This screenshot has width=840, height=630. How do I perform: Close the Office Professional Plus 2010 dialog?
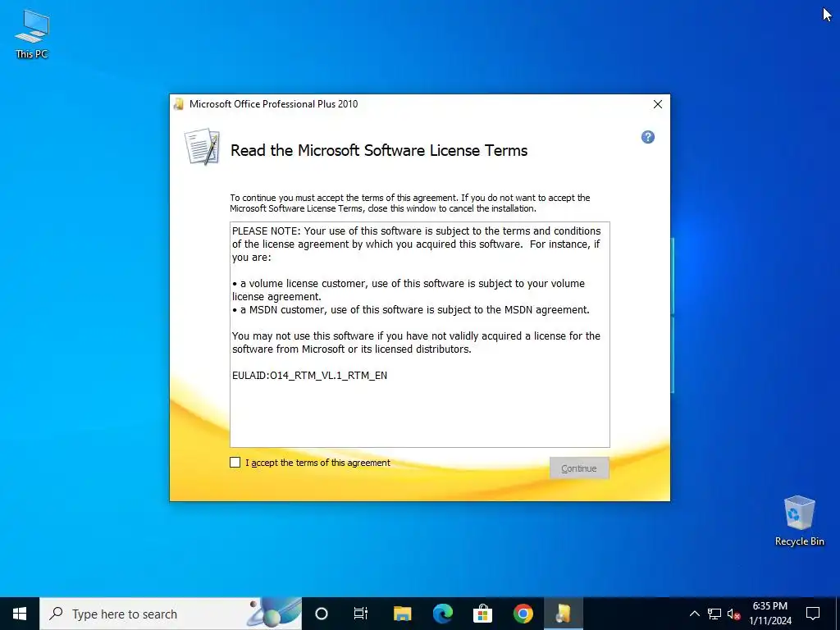tap(658, 104)
